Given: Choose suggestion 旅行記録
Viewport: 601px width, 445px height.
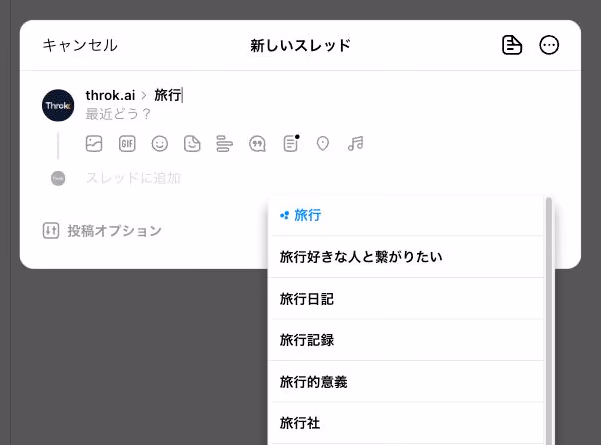Looking at the screenshot, I should point(407,340).
